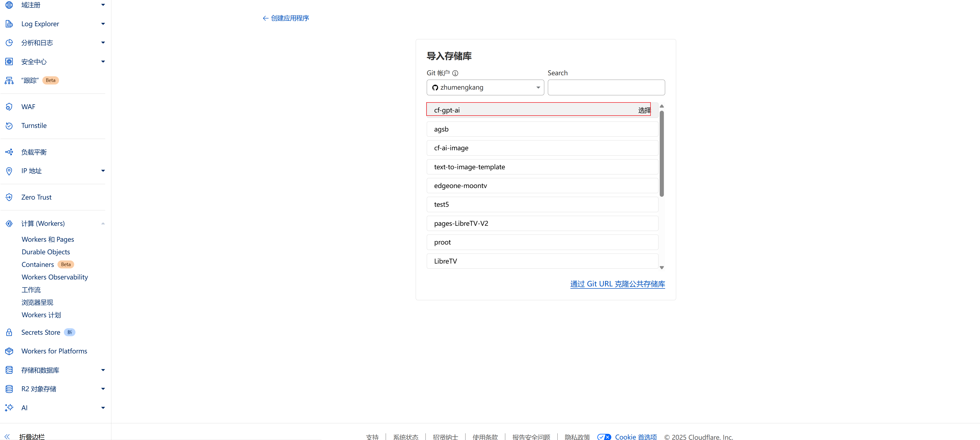Open 支持 footer link
980x440 pixels.
click(372, 437)
